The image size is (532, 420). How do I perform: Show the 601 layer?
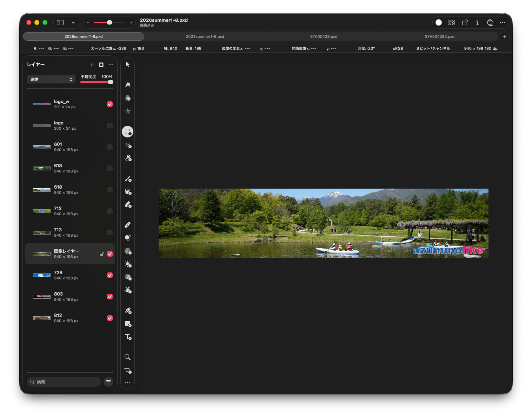pos(110,147)
